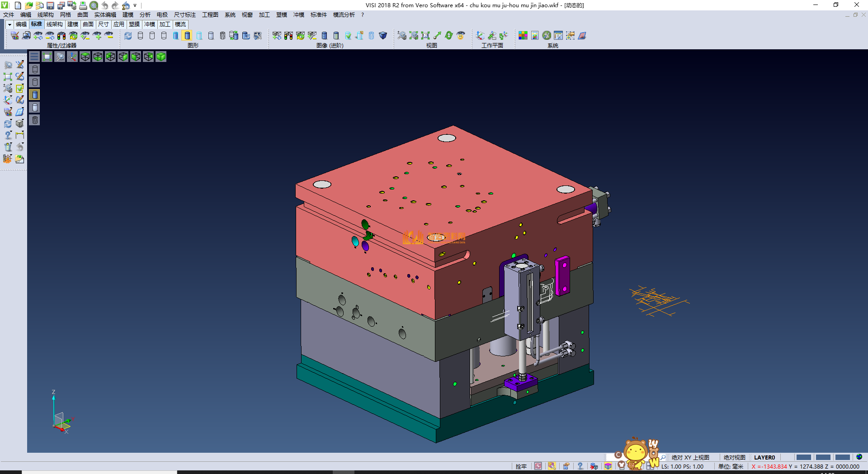Click the first blue color swatch in status bar

pyautogui.click(x=803, y=457)
